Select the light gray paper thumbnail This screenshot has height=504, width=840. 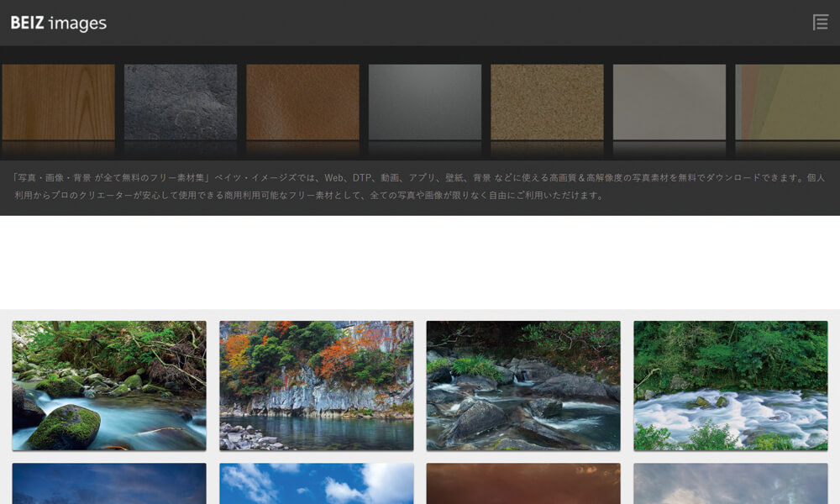[669, 102]
